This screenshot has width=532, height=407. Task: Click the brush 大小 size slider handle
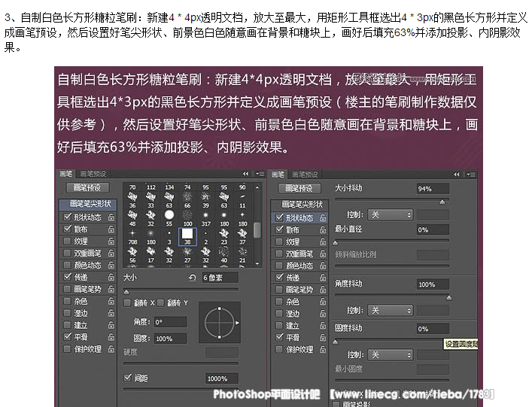(126, 292)
